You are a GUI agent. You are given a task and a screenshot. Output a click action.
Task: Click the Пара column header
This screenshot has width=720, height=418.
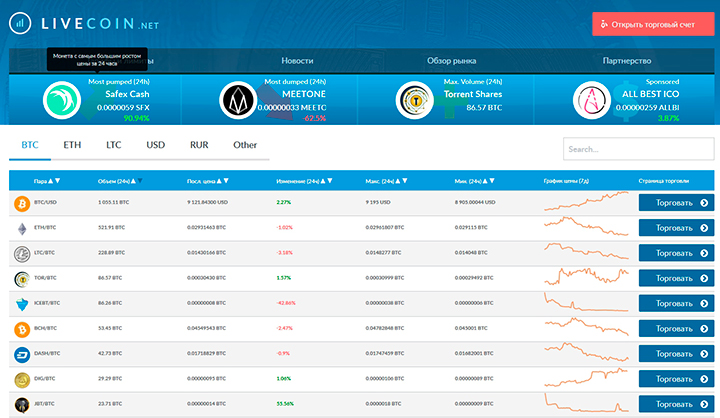(40, 181)
